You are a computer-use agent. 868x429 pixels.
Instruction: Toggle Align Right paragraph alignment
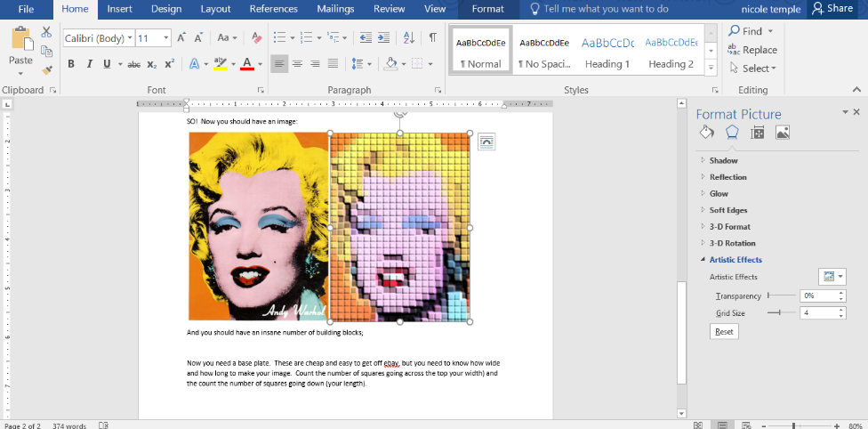click(315, 64)
